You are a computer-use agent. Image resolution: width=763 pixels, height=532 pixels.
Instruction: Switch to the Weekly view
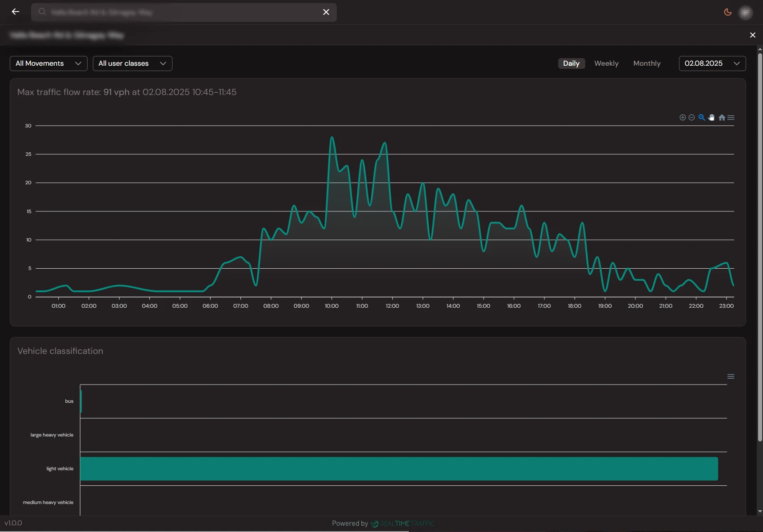coord(606,64)
